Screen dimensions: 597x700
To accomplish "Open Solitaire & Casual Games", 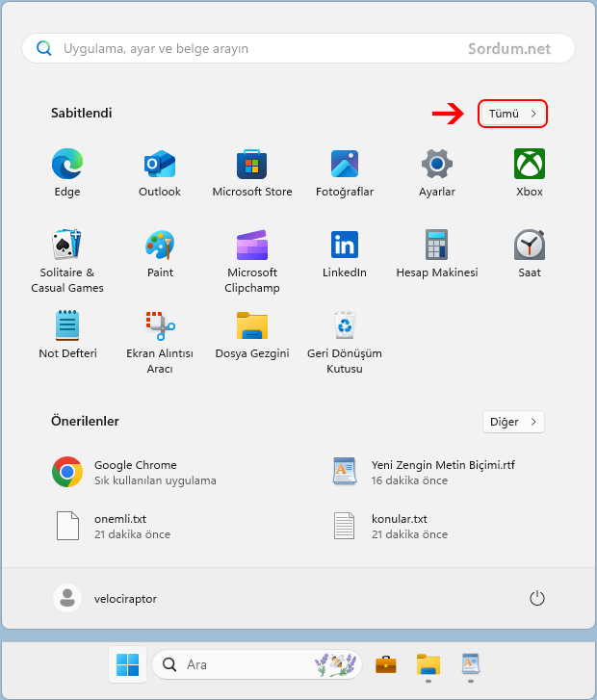I will click(x=67, y=261).
